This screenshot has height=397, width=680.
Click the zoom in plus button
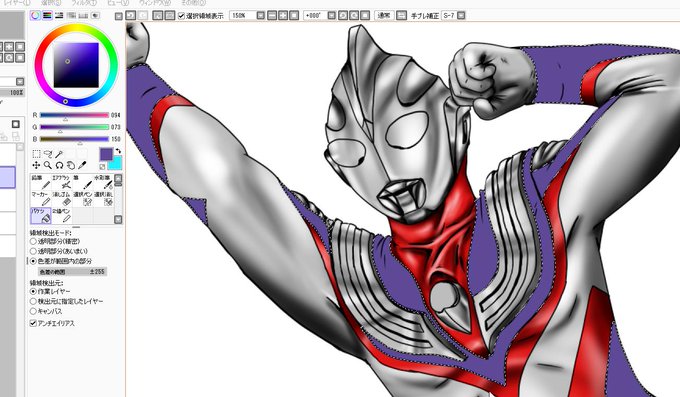point(283,16)
